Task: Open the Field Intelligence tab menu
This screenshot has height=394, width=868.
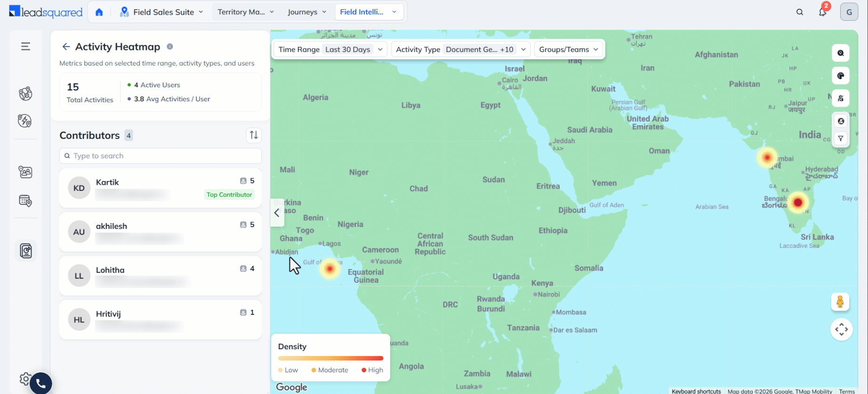Action: pos(369,12)
